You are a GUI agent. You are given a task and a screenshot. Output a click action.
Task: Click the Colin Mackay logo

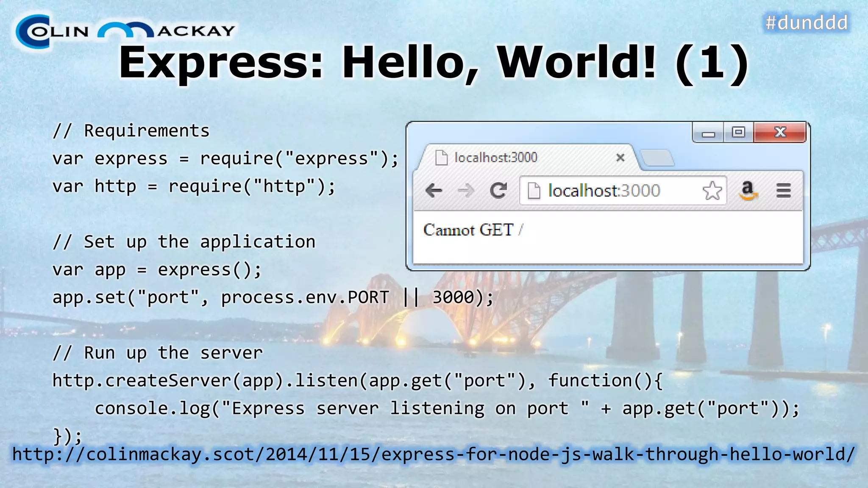[125, 31]
